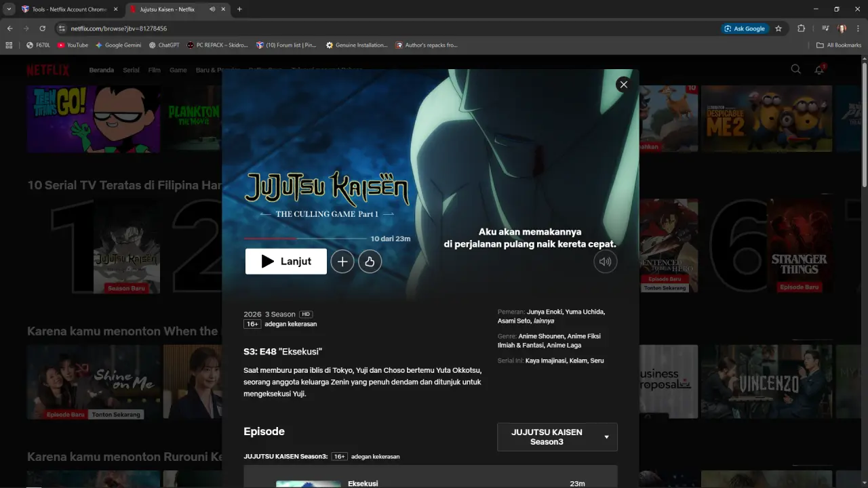Mute the Jujutsu Kaisen tab audio icon
Image resolution: width=868 pixels, height=488 pixels.
212,9
